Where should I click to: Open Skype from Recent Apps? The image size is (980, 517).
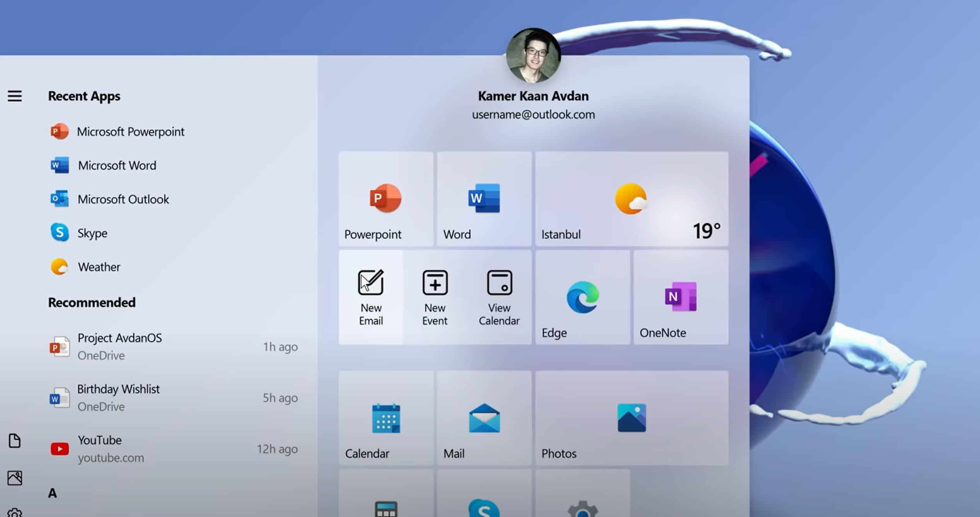point(93,233)
